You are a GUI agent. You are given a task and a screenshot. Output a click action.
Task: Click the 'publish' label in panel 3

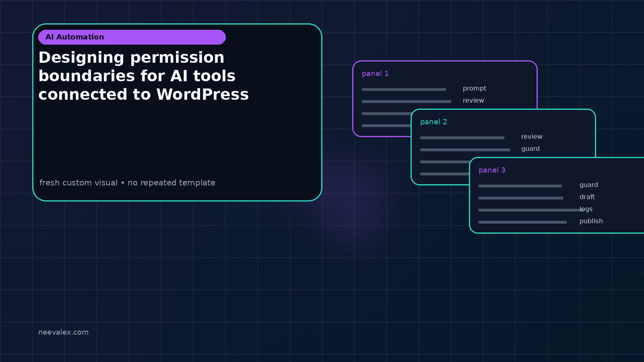pyautogui.click(x=591, y=221)
